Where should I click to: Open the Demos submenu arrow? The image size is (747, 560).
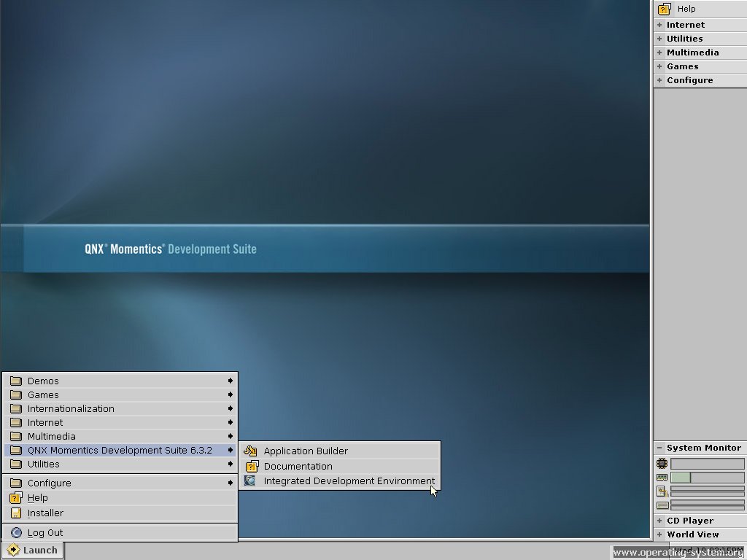tap(230, 381)
